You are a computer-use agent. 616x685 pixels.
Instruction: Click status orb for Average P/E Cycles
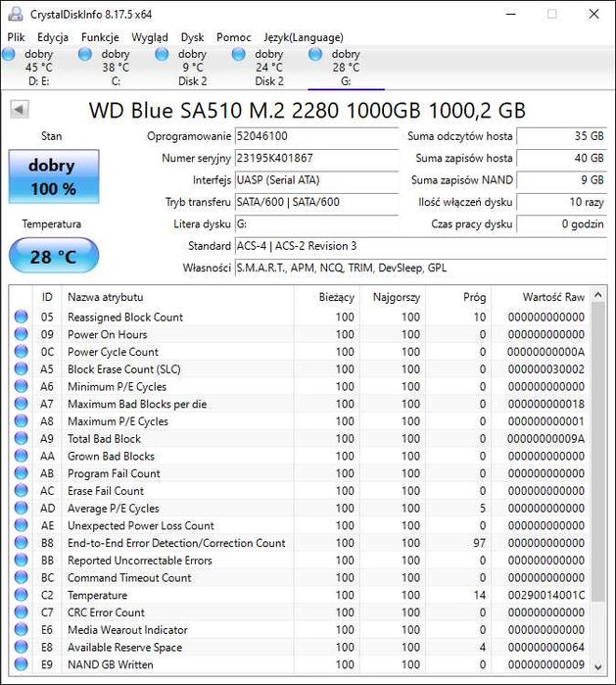[x=21, y=508]
